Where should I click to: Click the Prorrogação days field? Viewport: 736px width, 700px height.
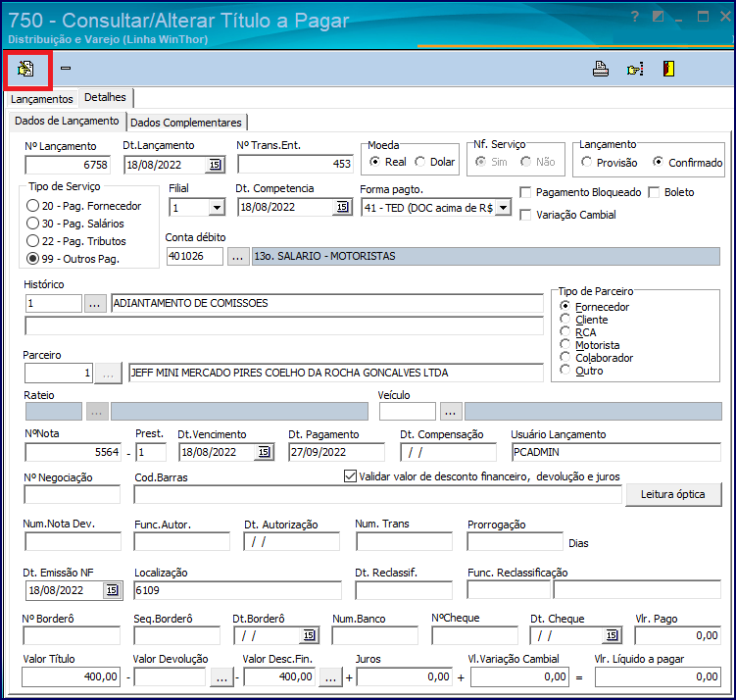[515, 542]
